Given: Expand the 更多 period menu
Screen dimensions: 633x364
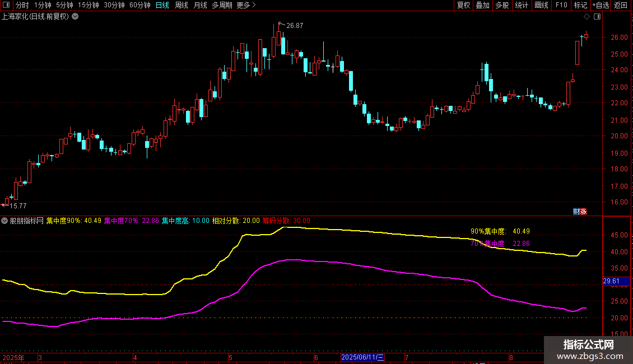Looking at the screenshot, I should pyautogui.click(x=246, y=5).
